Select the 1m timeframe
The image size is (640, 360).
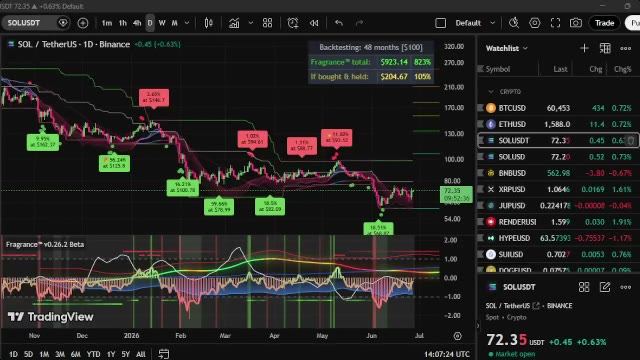click(107, 23)
